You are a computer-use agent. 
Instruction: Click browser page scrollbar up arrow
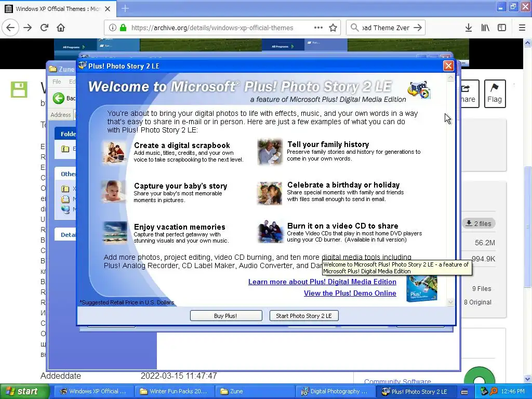point(528,43)
